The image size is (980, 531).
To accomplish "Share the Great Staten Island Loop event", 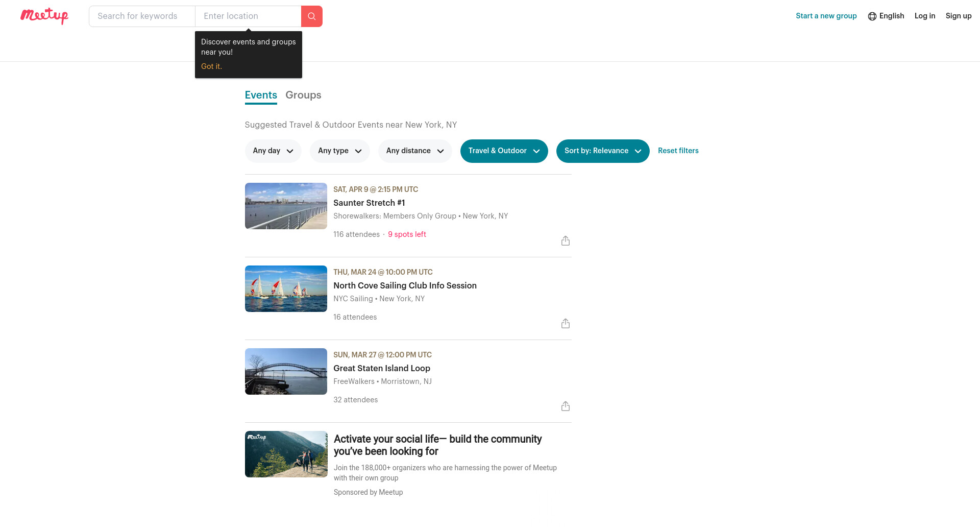I will point(565,406).
